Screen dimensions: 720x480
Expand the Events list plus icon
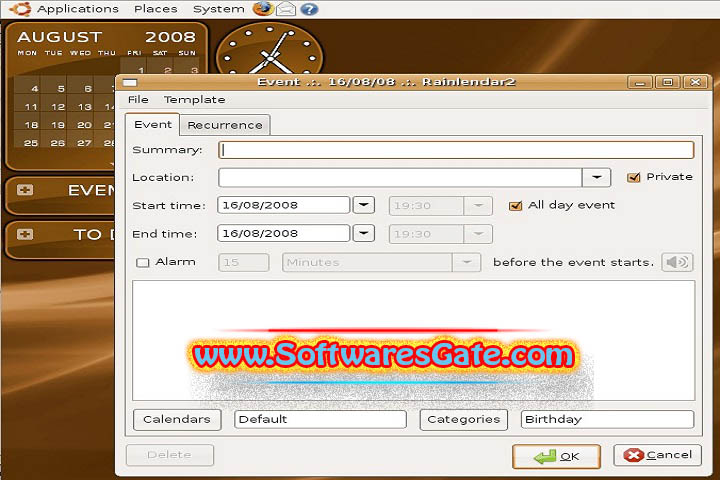[x=25, y=190]
